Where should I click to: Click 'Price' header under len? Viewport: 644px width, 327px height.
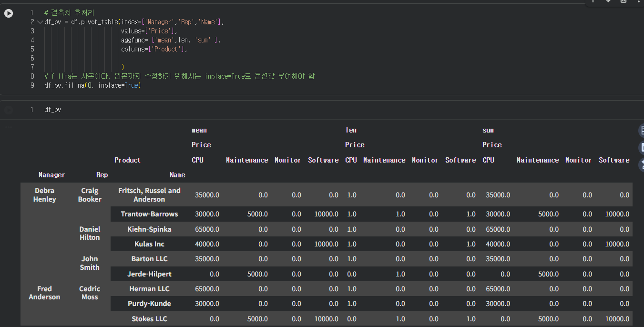click(x=355, y=145)
